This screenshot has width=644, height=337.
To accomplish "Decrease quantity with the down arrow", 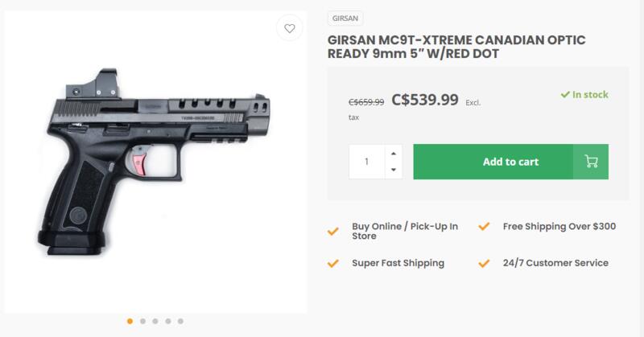I will click(393, 170).
